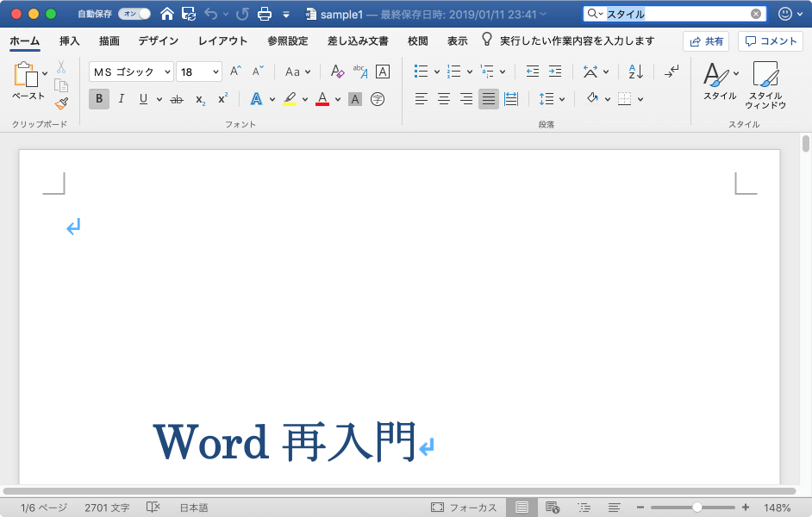Switch to the 参照設定 tab
Image resolution: width=812 pixels, height=517 pixels.
287,40
